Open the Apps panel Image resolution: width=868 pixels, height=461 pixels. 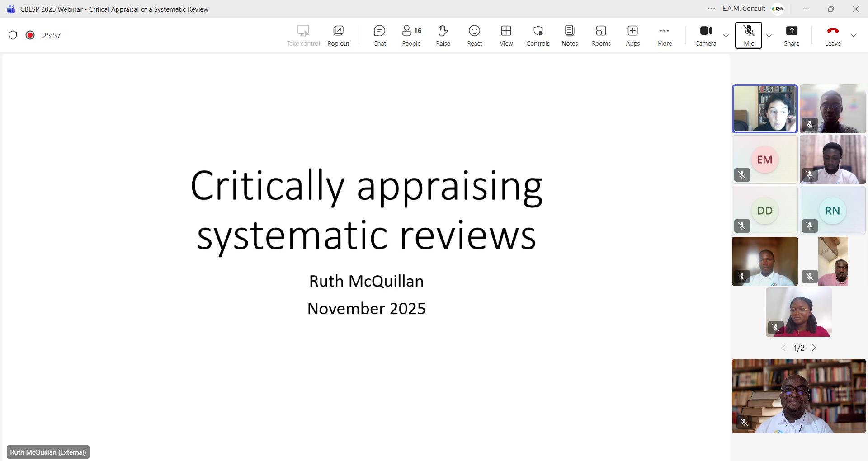(x=632, y=35)
